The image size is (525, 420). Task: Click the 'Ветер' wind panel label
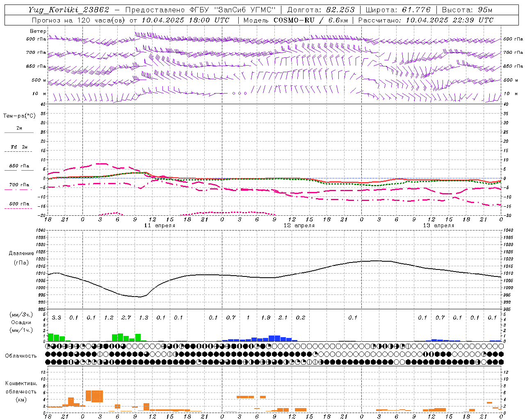click(38, 31)
